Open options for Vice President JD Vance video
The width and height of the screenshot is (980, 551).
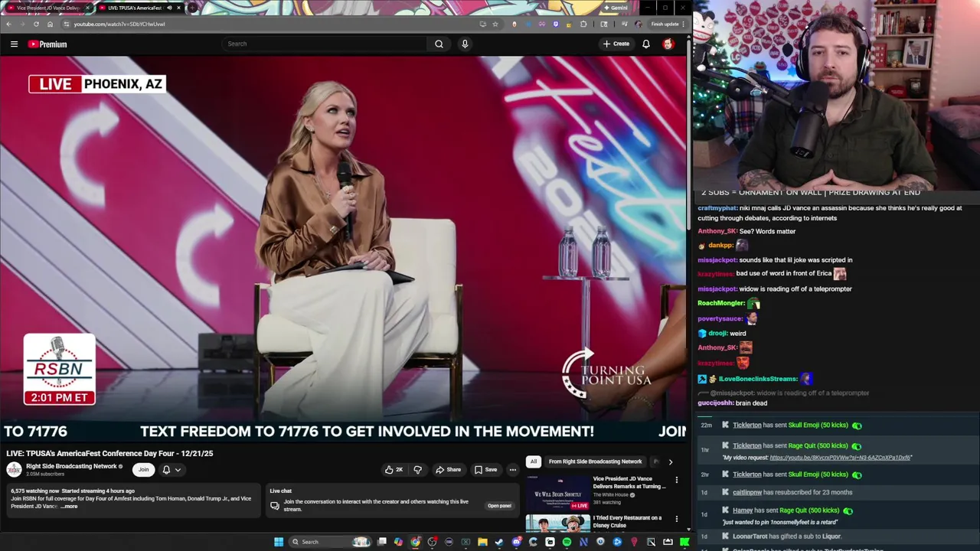coord(676,481)
